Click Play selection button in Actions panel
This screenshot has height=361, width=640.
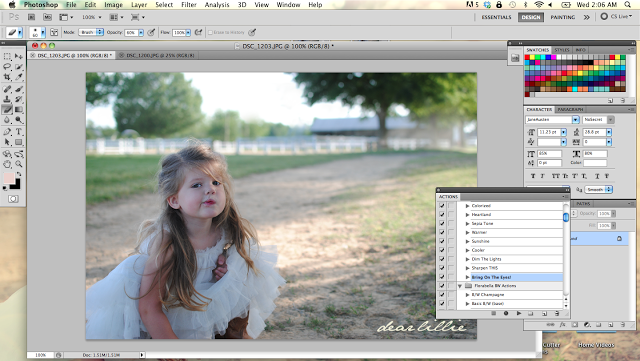click(x=519, y=313)
